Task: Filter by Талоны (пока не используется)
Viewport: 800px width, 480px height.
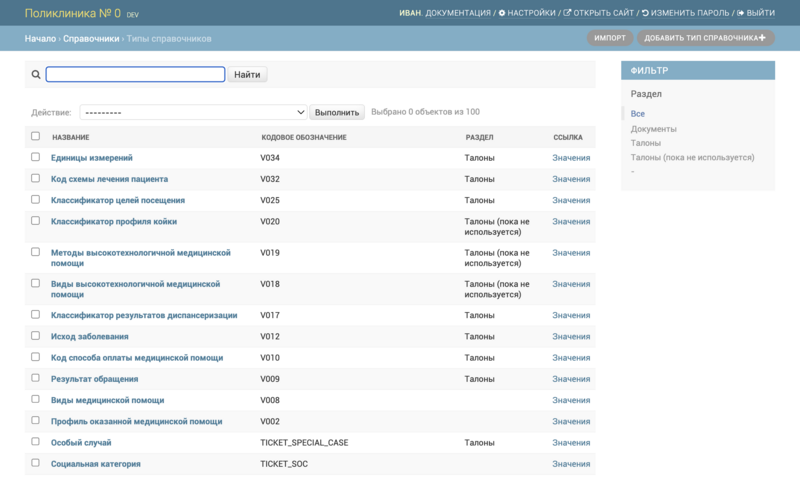Action: (692, 158)
